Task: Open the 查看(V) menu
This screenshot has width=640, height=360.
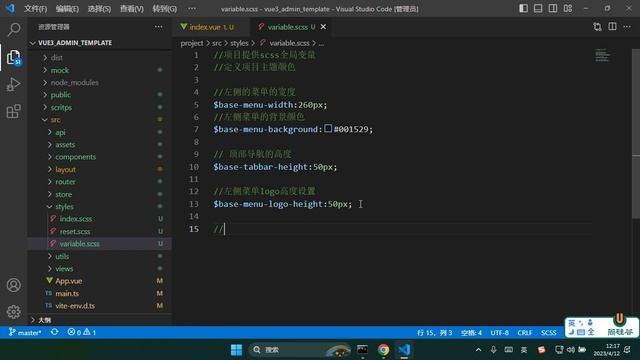Action: 131,9
